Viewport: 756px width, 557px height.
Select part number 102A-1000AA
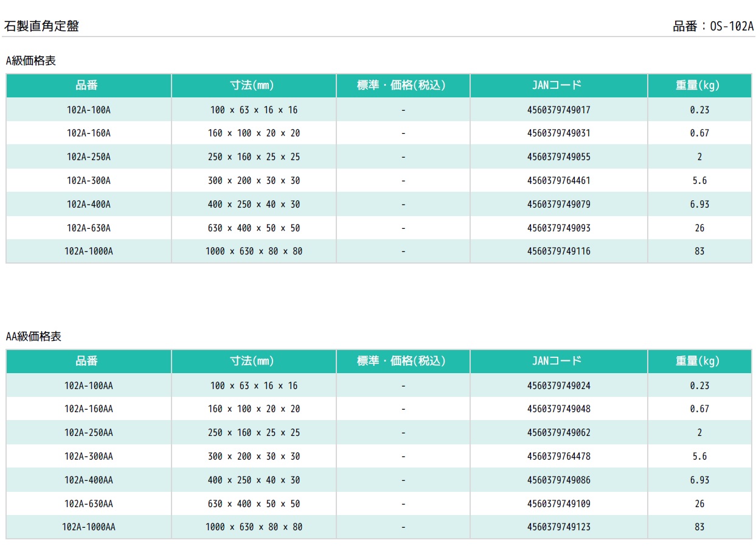pos(89,527)
